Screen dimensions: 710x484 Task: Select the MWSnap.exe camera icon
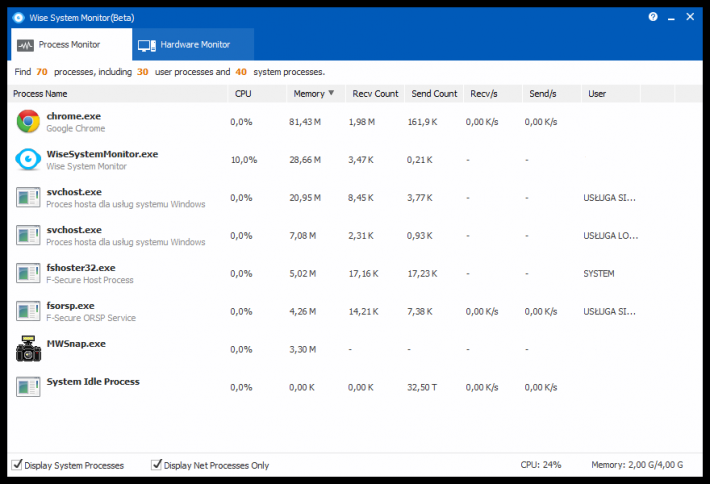tap(28, 349)
